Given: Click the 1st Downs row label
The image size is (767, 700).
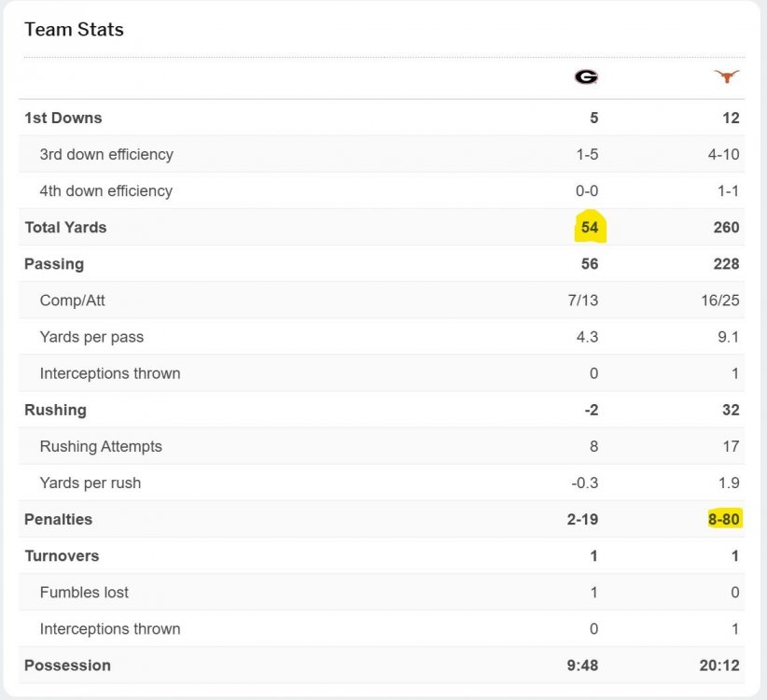Looking at the screenshot, I should (63, 118).
